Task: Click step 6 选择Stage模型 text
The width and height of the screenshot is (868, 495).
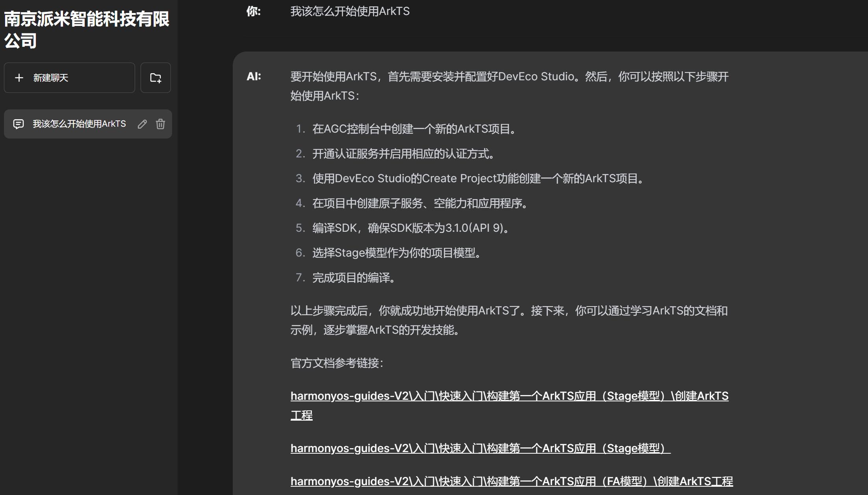Action: pos(398,253)
